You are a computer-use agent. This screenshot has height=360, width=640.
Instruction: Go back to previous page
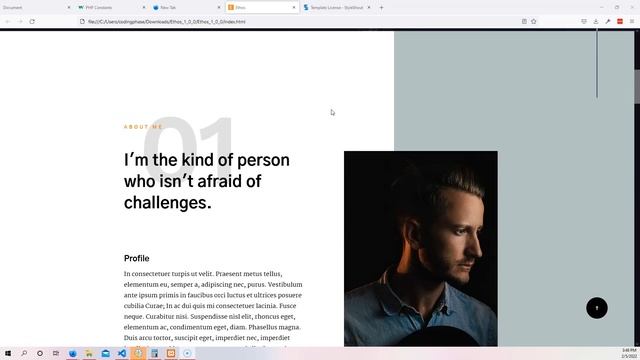[x=8, y=21]
